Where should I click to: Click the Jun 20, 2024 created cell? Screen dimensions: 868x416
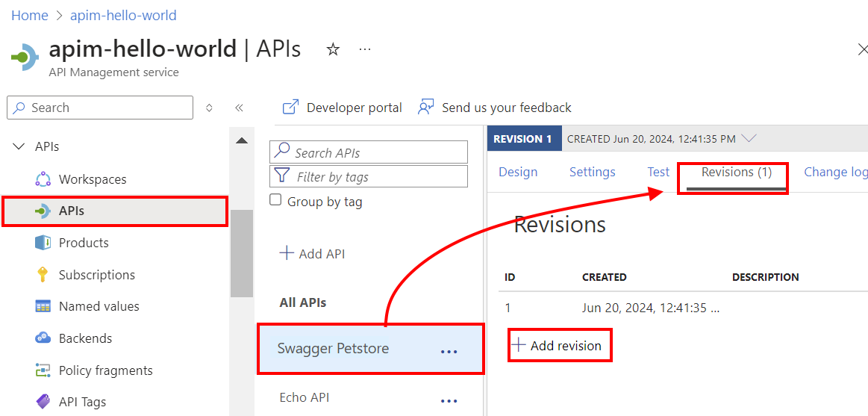[x=651, y=308]
